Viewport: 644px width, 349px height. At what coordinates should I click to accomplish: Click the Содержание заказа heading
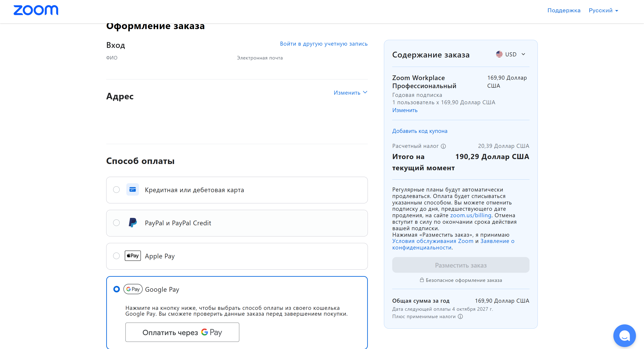[x=431, y=55]
